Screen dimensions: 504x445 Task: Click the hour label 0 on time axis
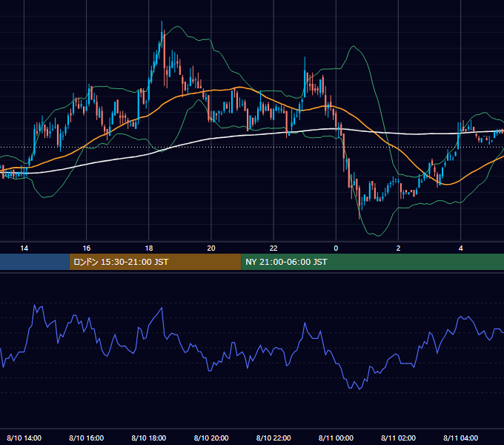(336, 248)
